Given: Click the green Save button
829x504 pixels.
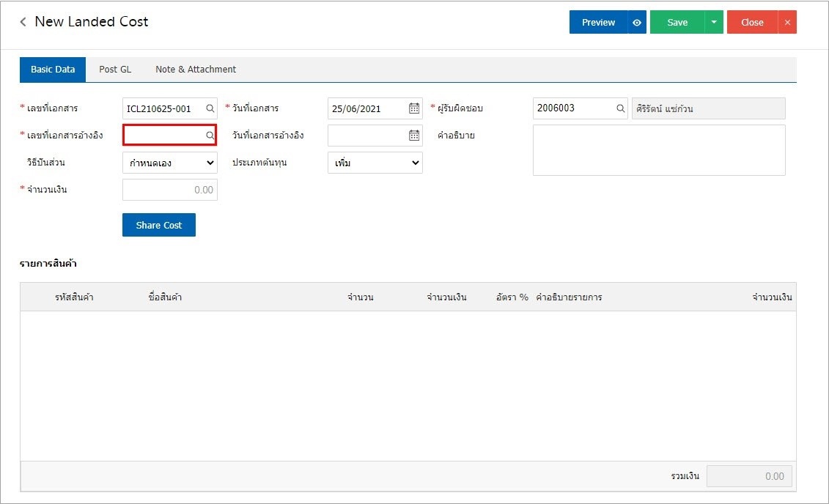Looking at the screenshot, I should click(677, 22).
